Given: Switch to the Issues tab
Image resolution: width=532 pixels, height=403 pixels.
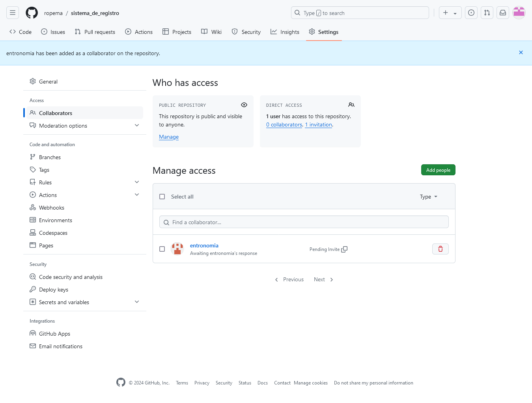Looking at the screenshot, I should coord(53,32).
